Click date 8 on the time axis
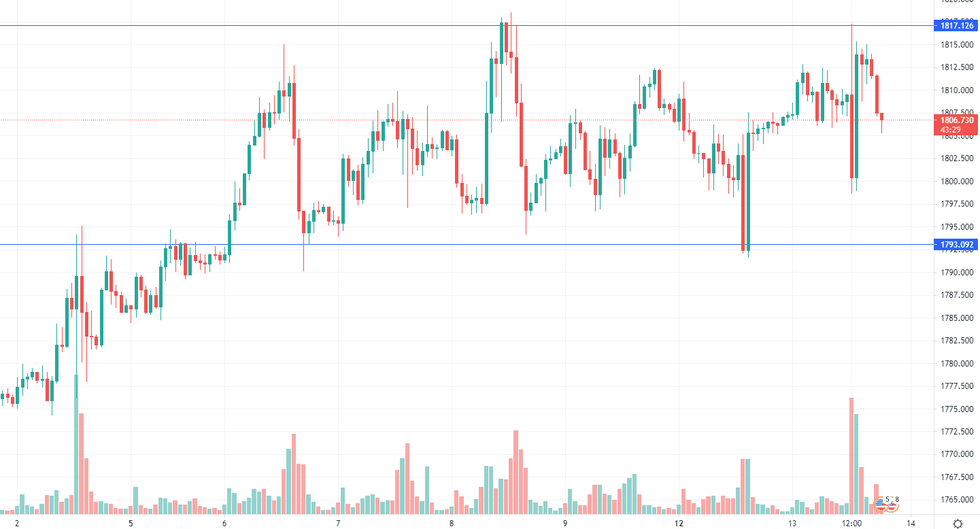 [x=452, y=523]
